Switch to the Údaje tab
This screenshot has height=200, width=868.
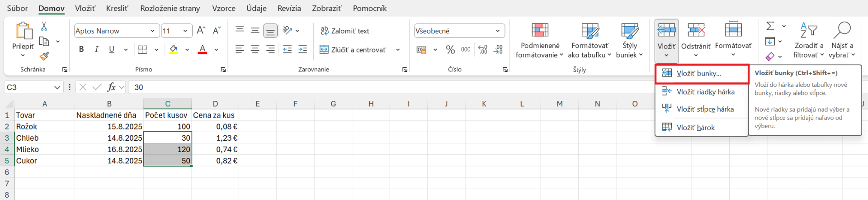coord(256,8)
